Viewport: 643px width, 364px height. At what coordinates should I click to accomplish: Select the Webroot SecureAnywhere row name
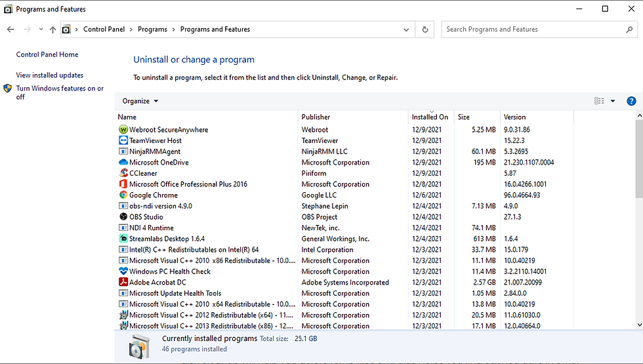169,130
